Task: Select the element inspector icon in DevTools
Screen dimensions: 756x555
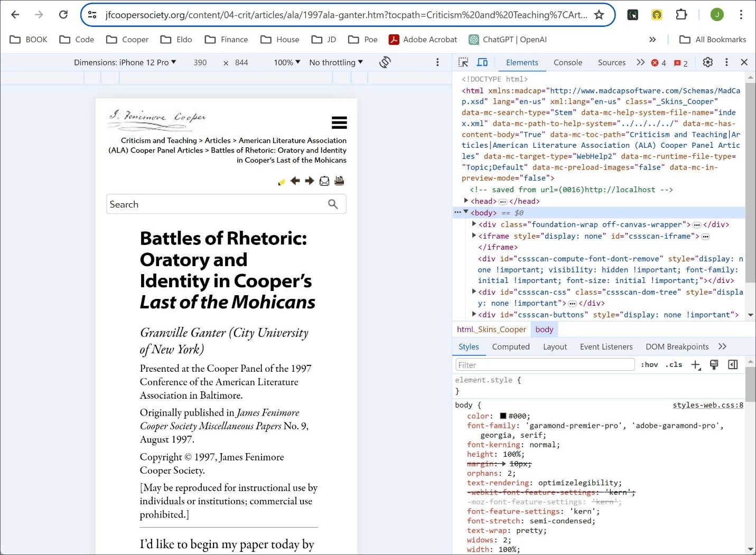Action: coord(463,62)
